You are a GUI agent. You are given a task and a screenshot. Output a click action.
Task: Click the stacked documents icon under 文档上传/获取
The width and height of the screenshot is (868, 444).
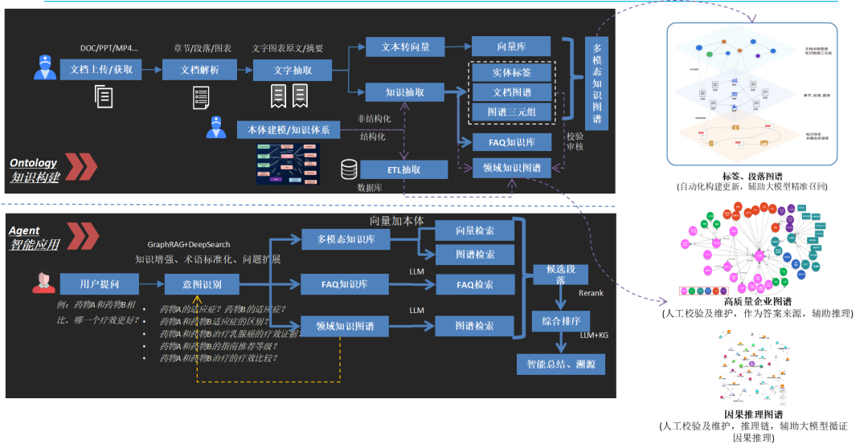pyautogui.click(x=104, y=96)
